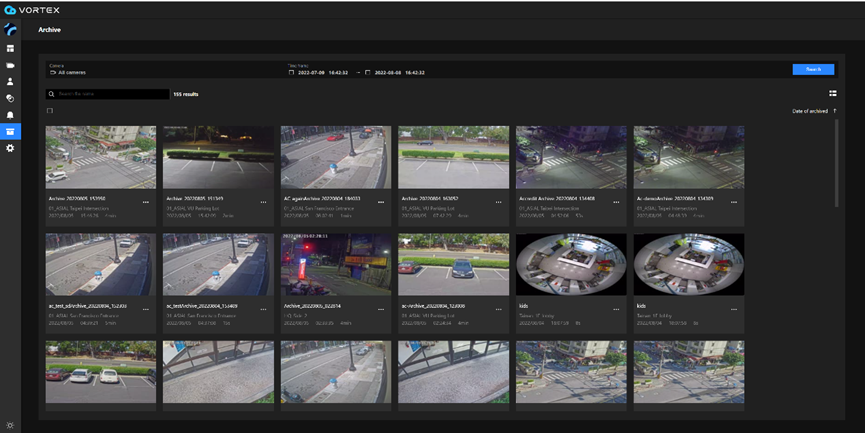The height and width of the screenshot is (433, 865).
Task: Switch to list view layout icon
Action: (832, 94)
